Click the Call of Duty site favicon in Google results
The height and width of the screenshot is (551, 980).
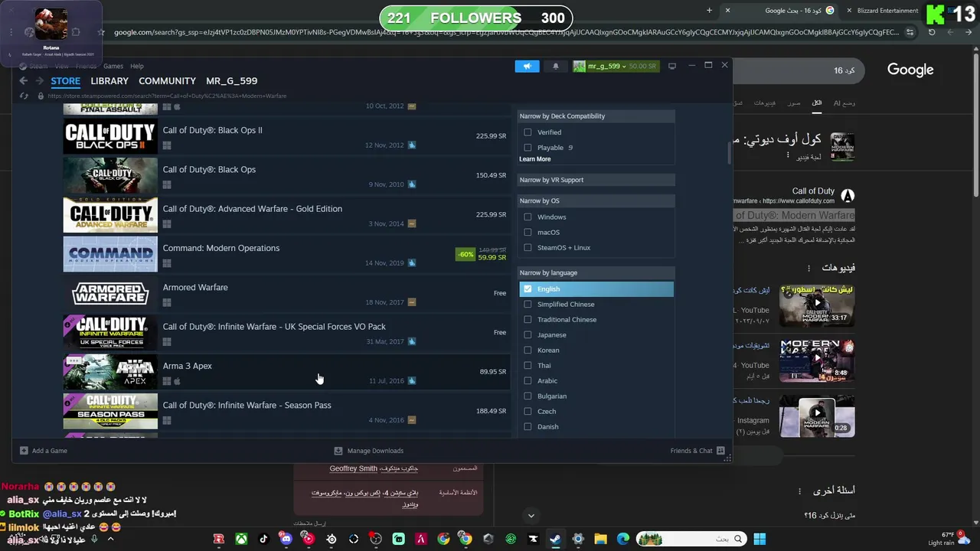(x=848, y=195)
